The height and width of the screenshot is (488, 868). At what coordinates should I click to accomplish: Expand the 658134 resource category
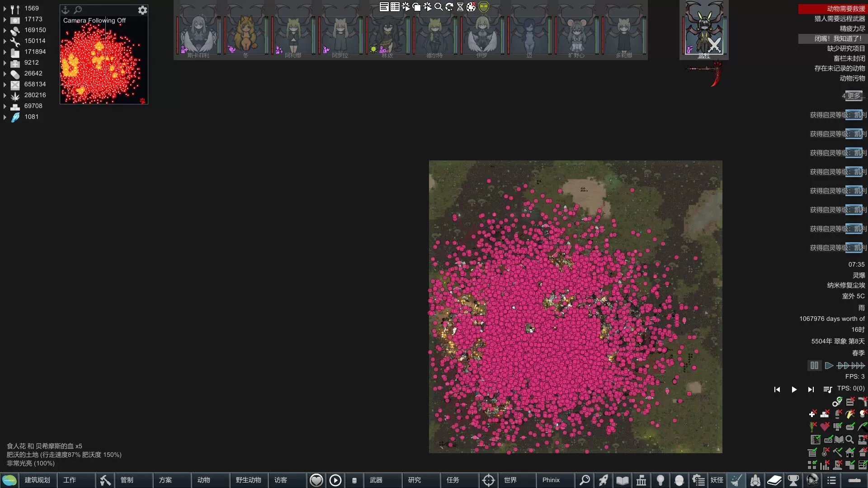coord(5,84)
